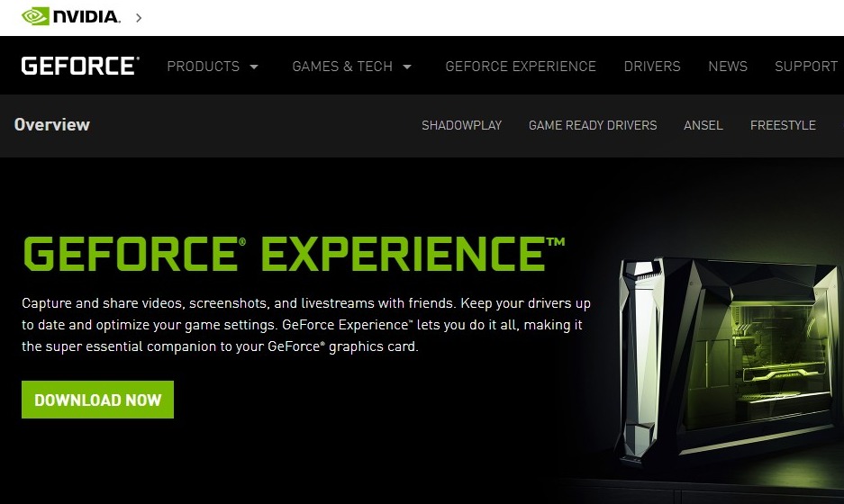Open the GAMES & TECH menu label

tap(342, 67)
